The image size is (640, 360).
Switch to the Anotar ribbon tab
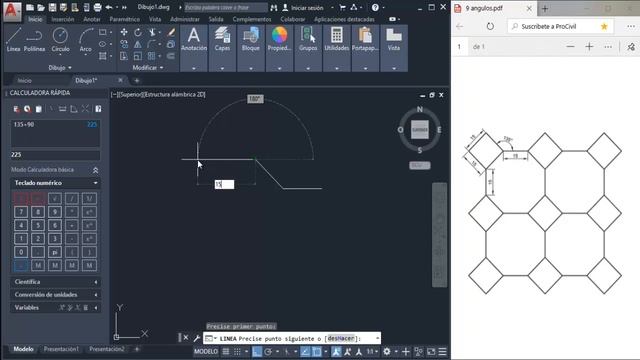(x=92, y=19)
